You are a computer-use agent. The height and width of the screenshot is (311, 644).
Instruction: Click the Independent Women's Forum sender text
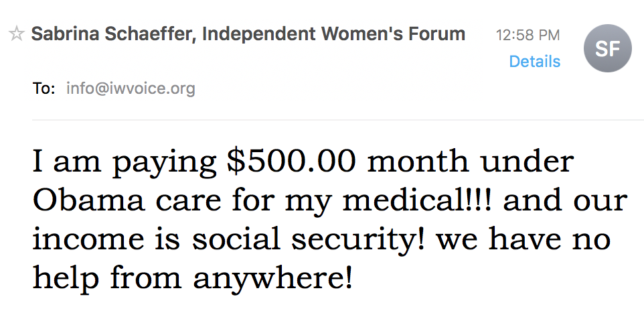click(x=333, y=34)
